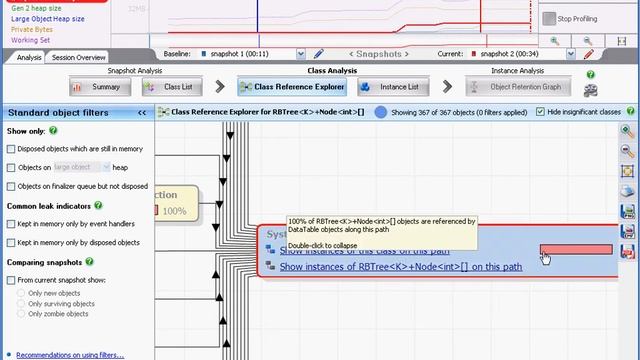Viewport: 640px width, 360px height.
Task: Click 100% collection class node
Action: tap(177, 203)
